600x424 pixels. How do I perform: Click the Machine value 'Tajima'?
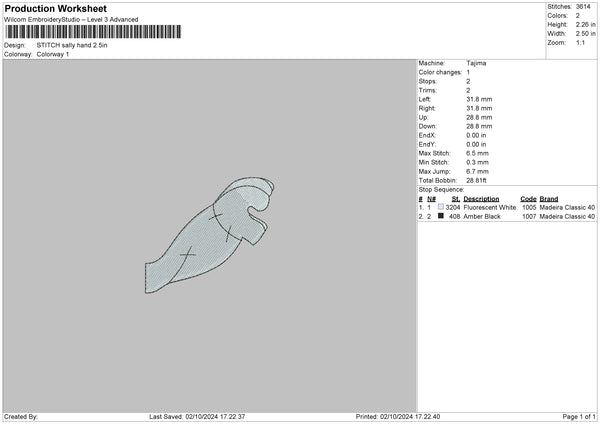[x=476, y=63]
